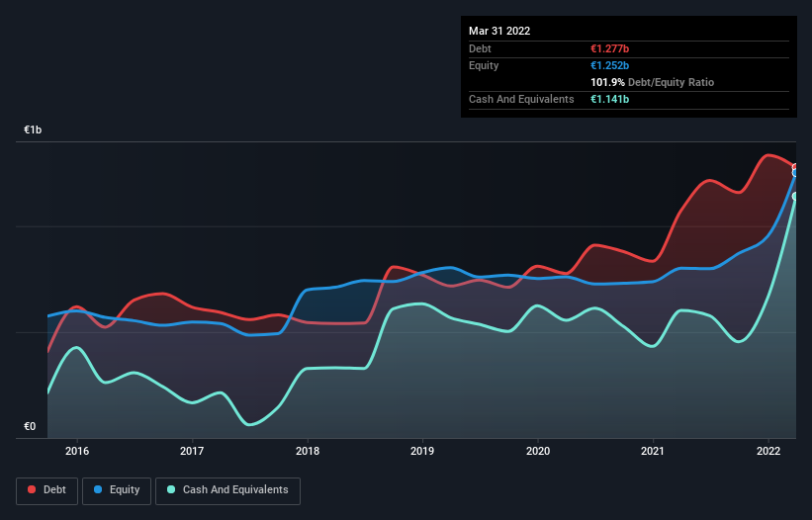Image resolution: width=812 pixels, height=520 pixels.
Task: Click the teal Cash legend dot
Action: (x=171, y=489)
